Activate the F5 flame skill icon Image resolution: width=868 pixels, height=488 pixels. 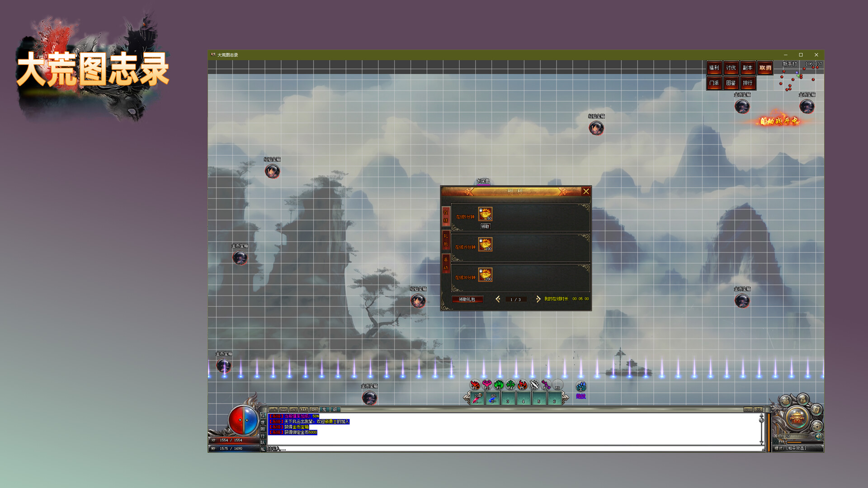coord(523,385)
